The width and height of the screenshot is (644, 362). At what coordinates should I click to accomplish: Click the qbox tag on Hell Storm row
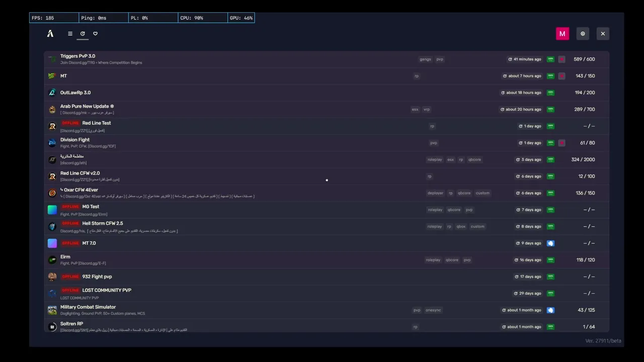(x=461, y=226)
